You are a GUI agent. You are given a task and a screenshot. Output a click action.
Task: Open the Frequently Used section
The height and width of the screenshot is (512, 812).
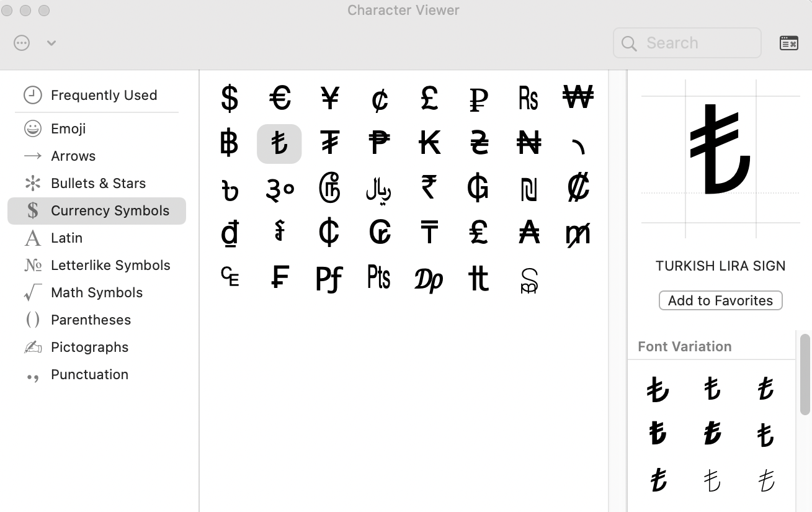tap(104, 95)
